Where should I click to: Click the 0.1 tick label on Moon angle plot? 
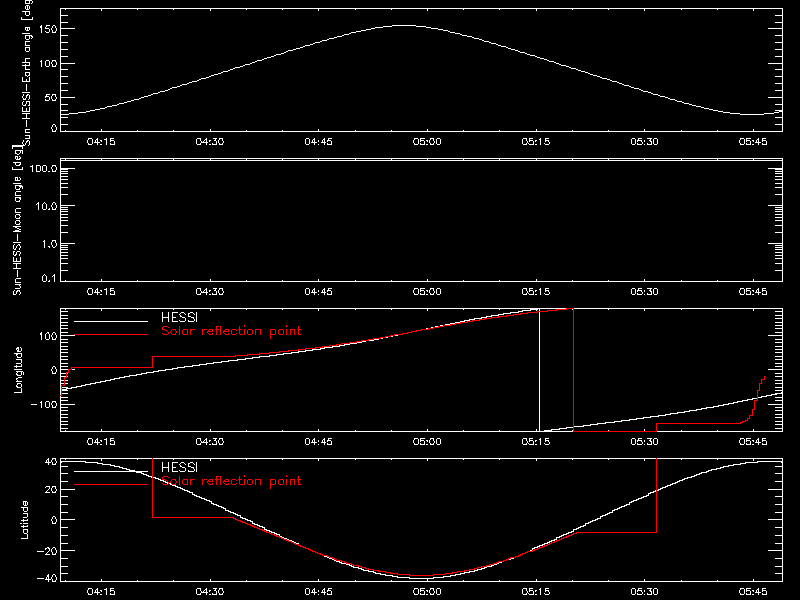49,278
